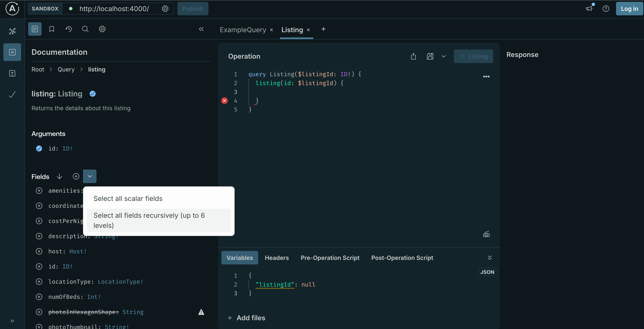This screenshot has height=329, width=644.
Task: Collapse the Variables panel with the chevron
Action: pyautogui.click(x=490, y=257)
